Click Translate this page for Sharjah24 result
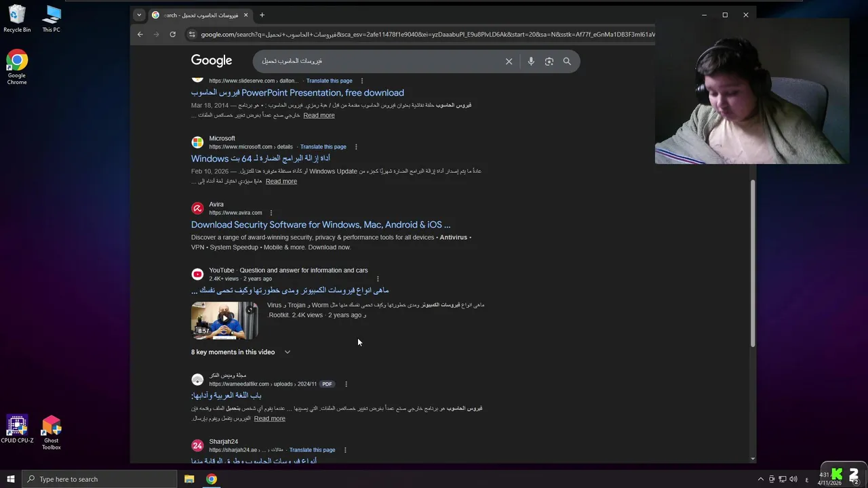Screen dimensions: 868x488 pos(312,450)
